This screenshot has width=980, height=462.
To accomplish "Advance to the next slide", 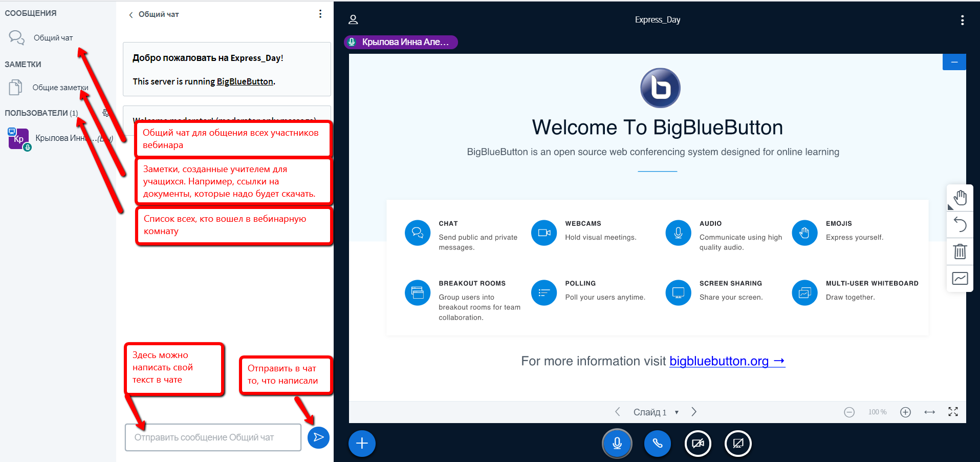I will tap(694, 412).
